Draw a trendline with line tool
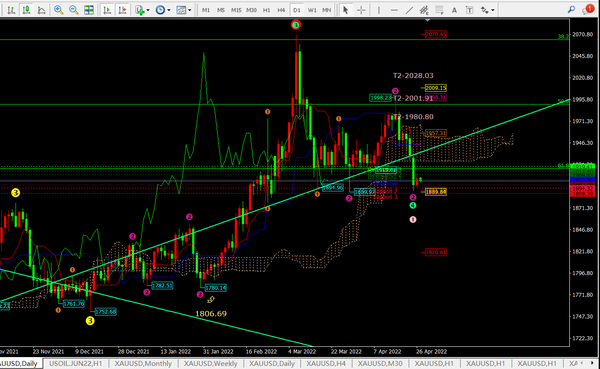 (409, 10)
